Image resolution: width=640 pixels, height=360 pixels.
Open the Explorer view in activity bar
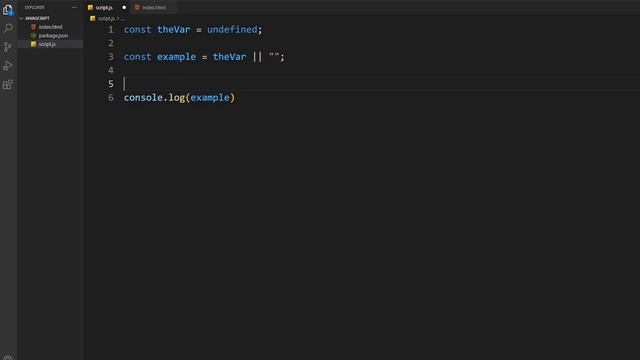8,10
